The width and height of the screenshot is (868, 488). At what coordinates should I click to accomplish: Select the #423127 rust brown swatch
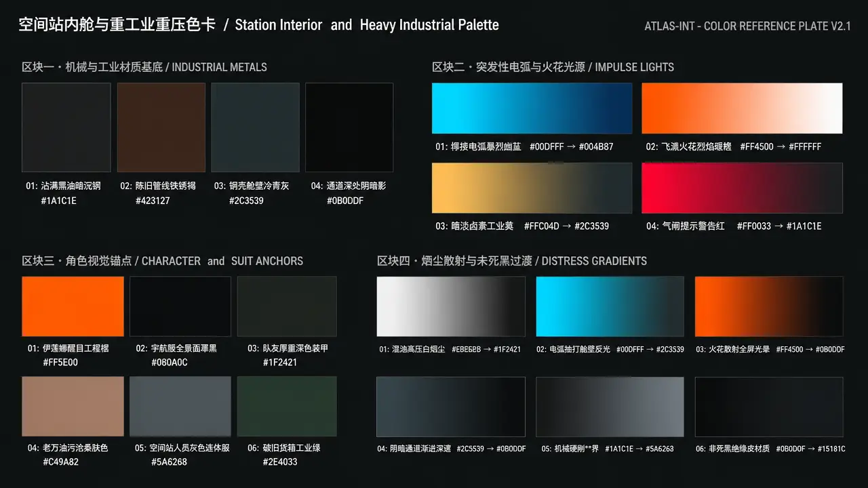161,127
